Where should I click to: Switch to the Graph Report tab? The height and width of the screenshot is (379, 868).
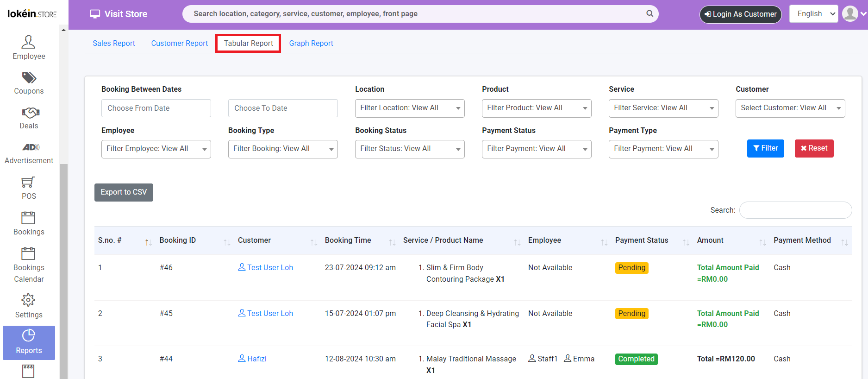[311, 43]
